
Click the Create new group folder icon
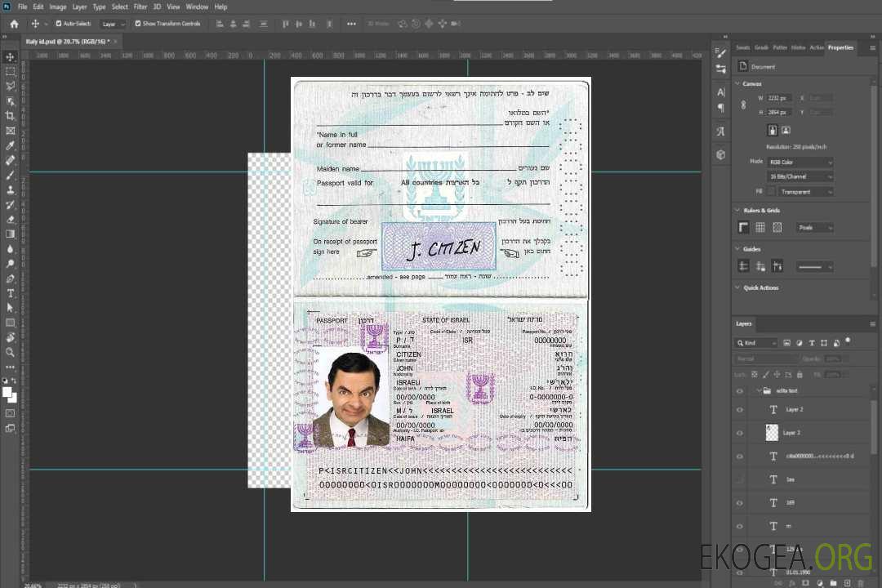(x=834, y=583)
